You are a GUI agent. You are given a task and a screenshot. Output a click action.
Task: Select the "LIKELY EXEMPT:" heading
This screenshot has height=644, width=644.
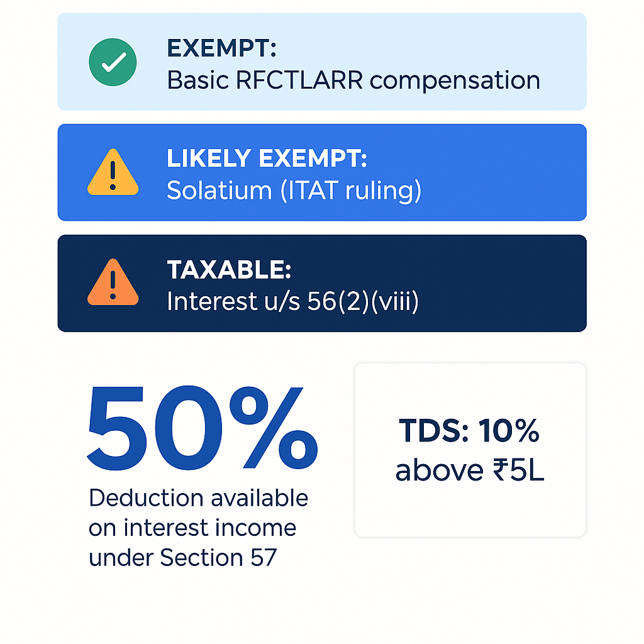tap(267, 158)
